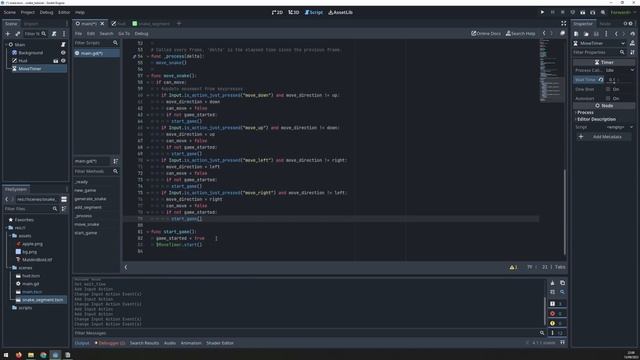640x360 pixels.
Task: Click the stop running project icon
Action: pos(562,12)
